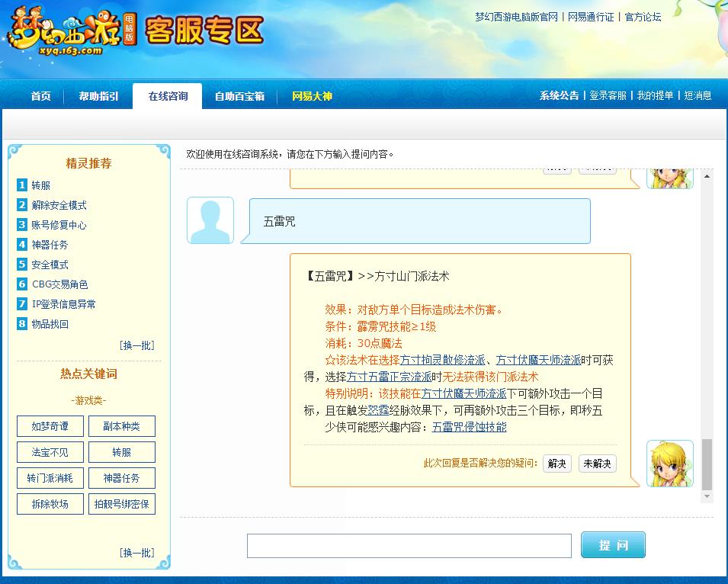728x584 pixels.
Task: Click the 登录客服 link
Action: coord(608,95)
